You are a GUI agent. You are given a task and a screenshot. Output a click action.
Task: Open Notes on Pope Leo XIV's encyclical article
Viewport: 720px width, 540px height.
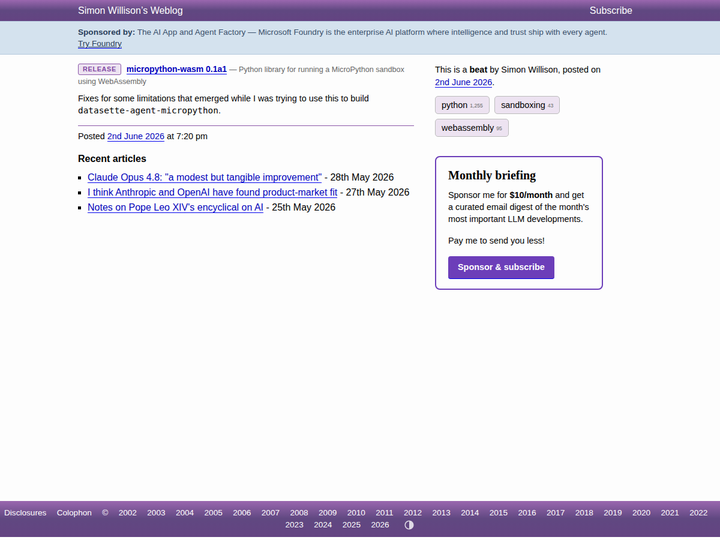tap(175, 208)
